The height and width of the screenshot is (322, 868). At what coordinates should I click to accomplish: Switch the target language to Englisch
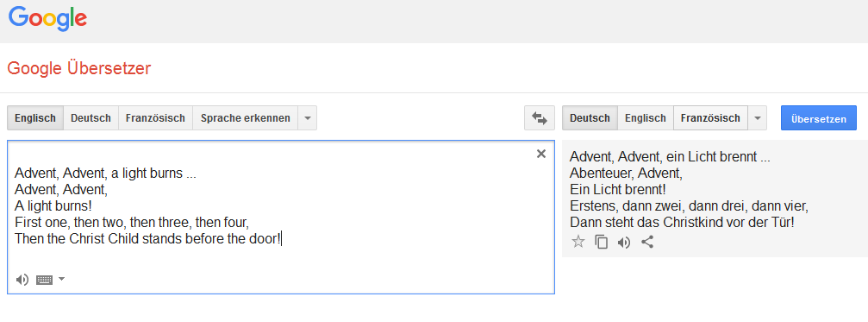coord(646,118)
